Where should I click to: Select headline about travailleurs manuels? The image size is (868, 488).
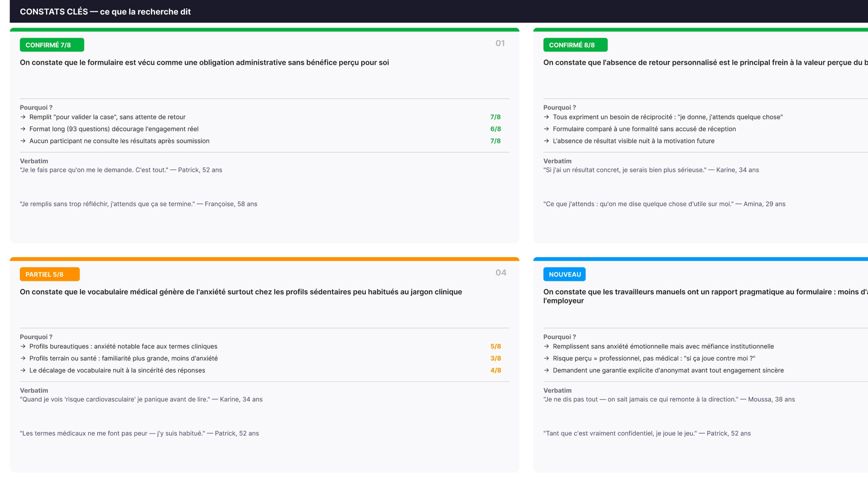705,296
